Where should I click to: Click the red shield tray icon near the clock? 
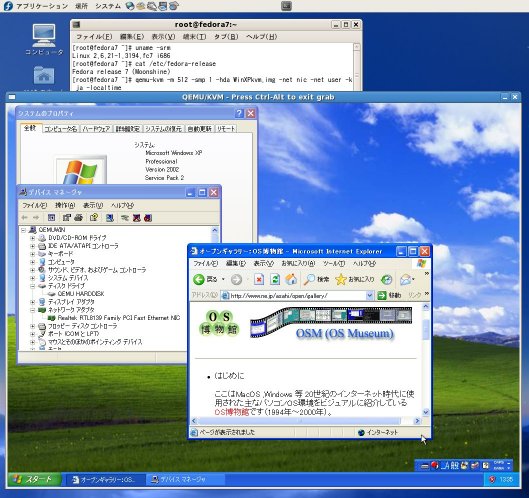coord(492,479)
